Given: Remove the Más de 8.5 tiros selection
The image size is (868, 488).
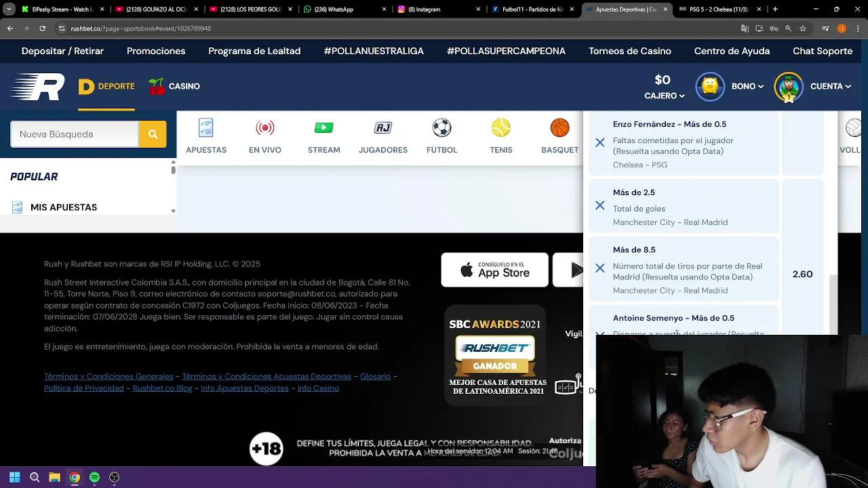Looking at the screenshot, I should click(600, 268).
